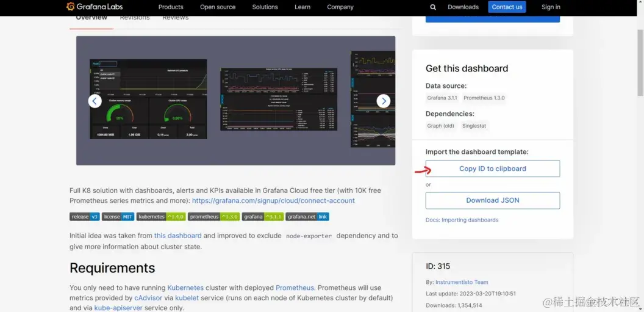Click the grafana ^3.1.1 badge
644x312 pixels.
[x=262, y=217]
